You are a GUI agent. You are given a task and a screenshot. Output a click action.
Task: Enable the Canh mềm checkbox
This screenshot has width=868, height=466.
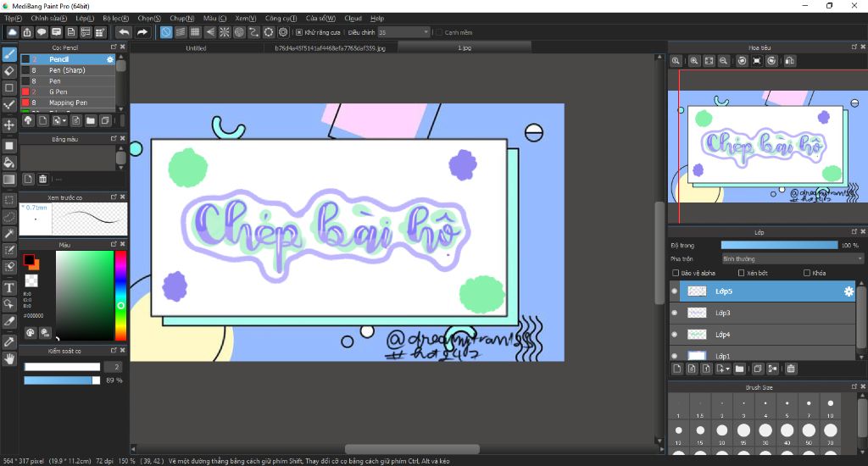point(439,33)
